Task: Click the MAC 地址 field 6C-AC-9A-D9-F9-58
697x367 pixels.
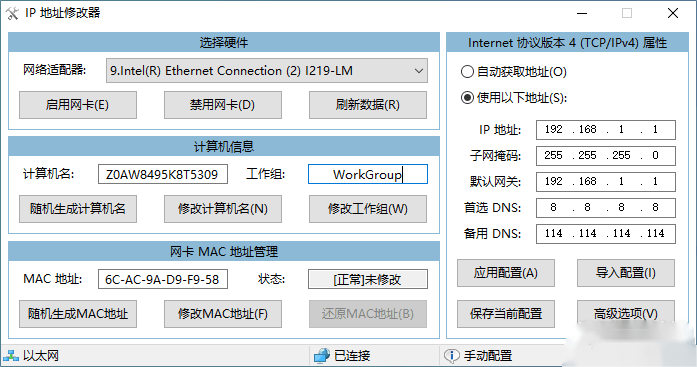Action: point(163,279)
